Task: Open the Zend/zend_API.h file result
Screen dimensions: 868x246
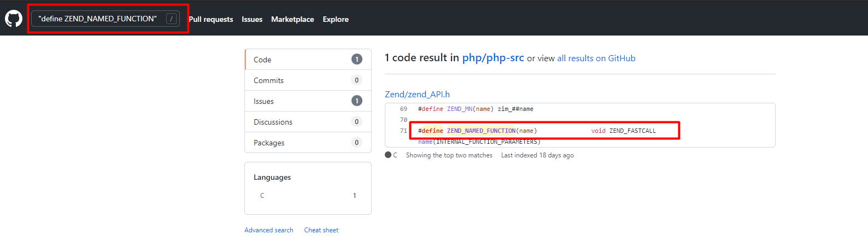Action: point(417,95)
